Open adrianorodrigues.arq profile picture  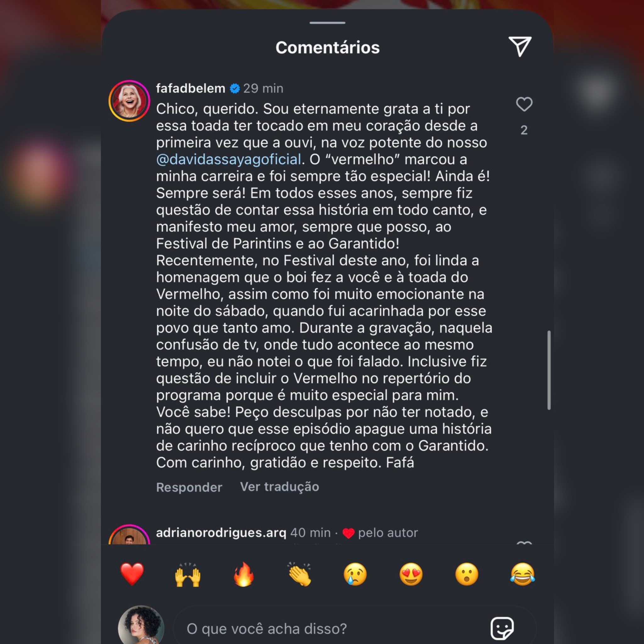pos(129,535)
